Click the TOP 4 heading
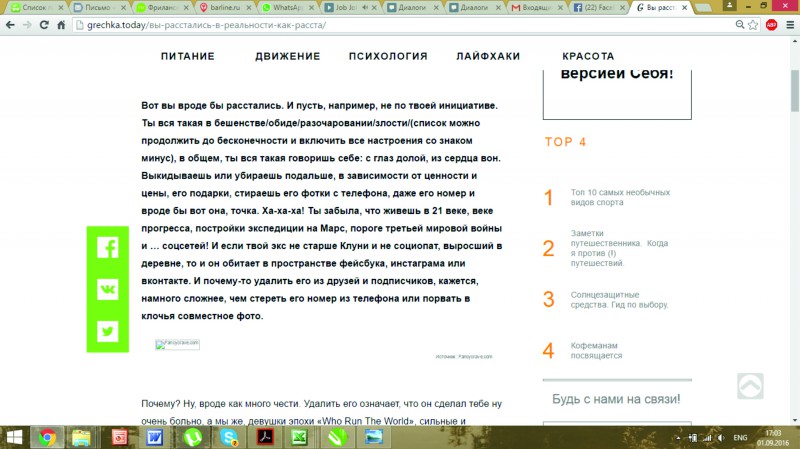 coord(565,142)
